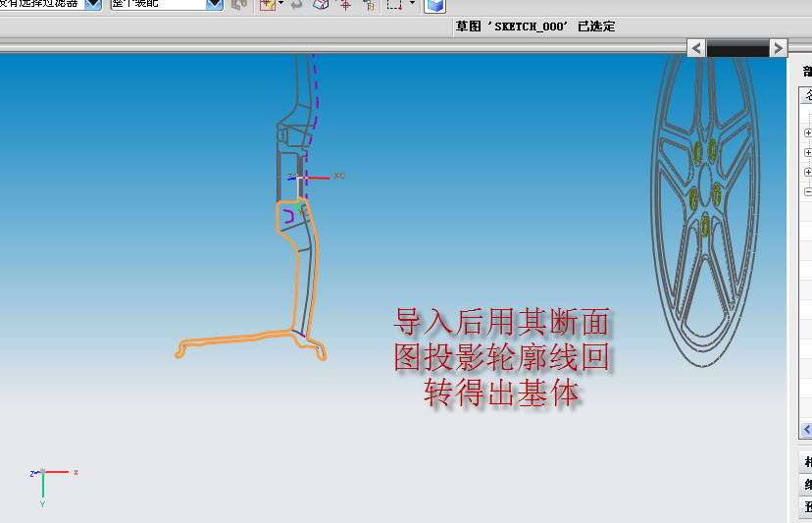Screen dimensions: 812x523
Task: Open the arrow beside the filter funnel icon
Action: tap(280, 4)
